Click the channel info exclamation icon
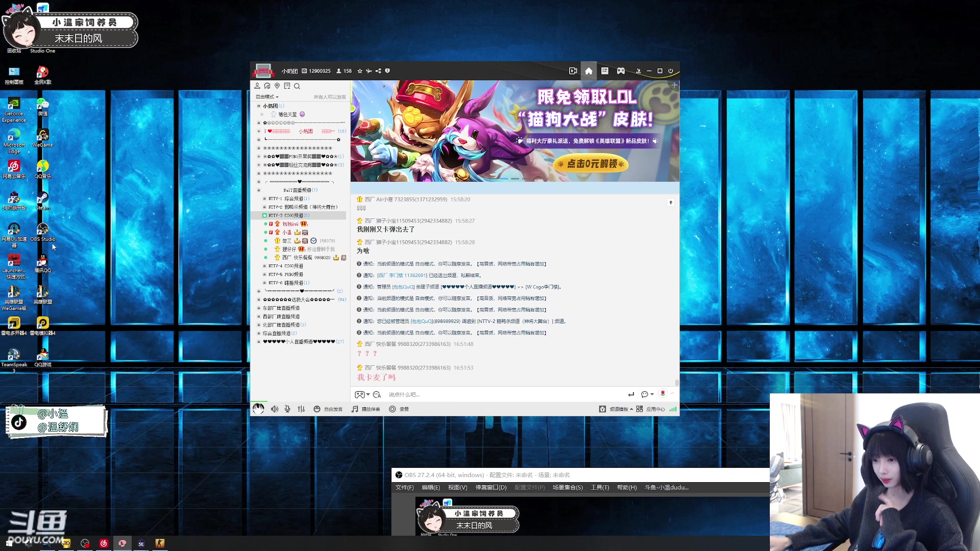The height and width of the screenshot is (551, 980). point(387,71)
